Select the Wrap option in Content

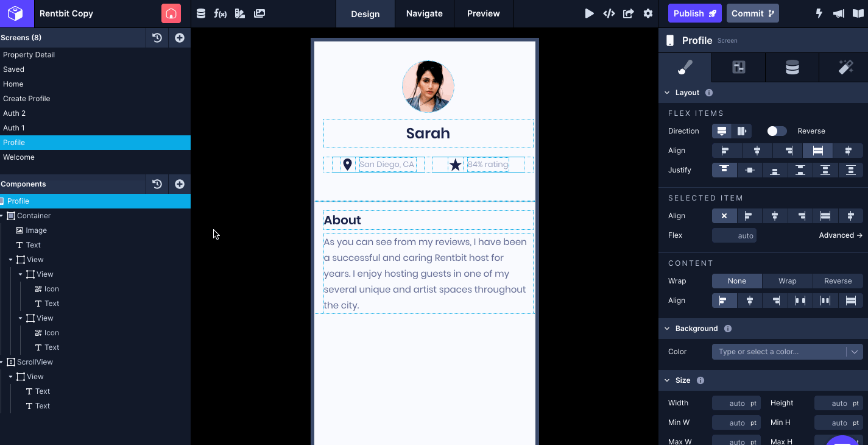788,281
